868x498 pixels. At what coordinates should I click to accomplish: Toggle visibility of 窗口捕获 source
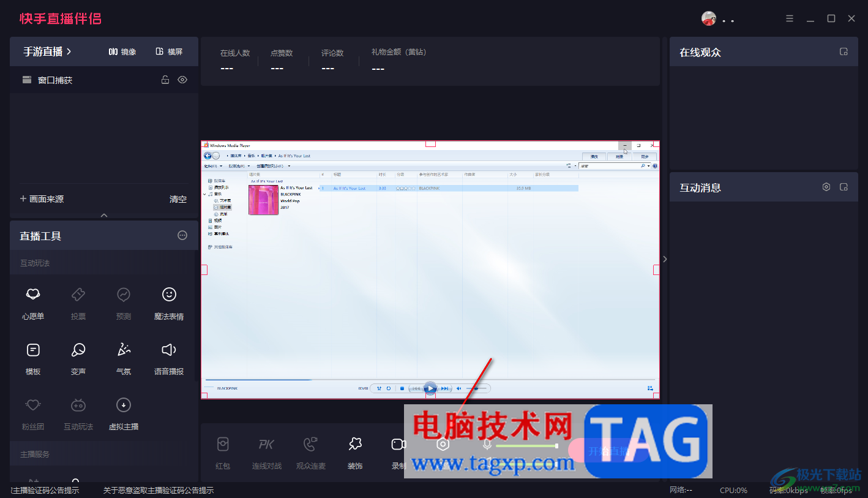[182, 80]
